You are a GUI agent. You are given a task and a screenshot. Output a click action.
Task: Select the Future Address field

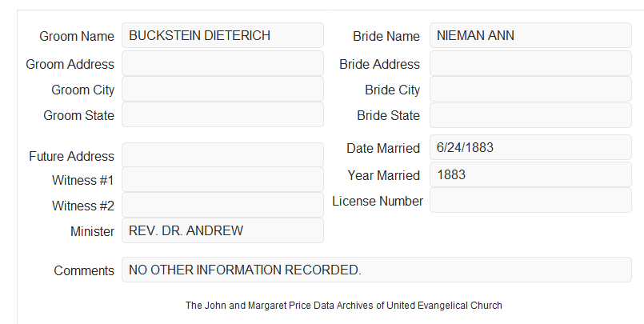pos(222,155)
